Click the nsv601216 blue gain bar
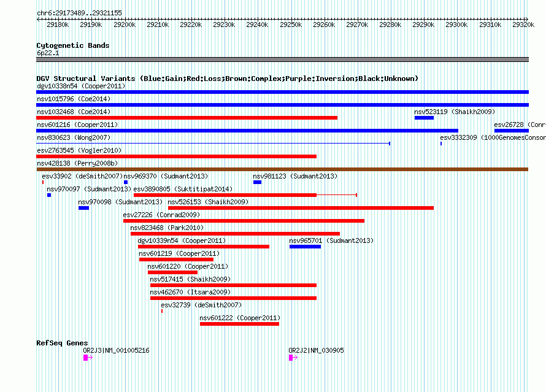Image resolution: width=546 pixels, height=392 pixels. click(247, 131)
